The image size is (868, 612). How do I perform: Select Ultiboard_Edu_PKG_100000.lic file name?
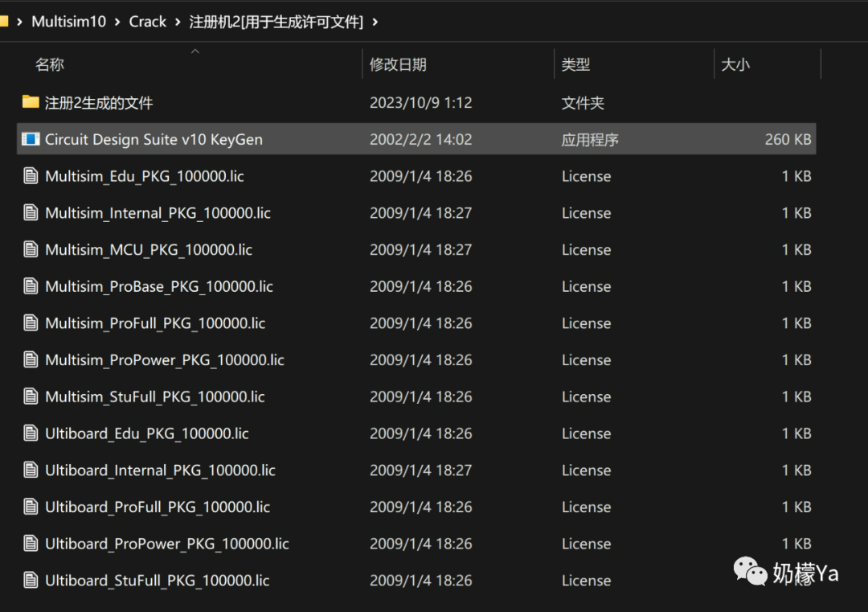click(147, 433)
